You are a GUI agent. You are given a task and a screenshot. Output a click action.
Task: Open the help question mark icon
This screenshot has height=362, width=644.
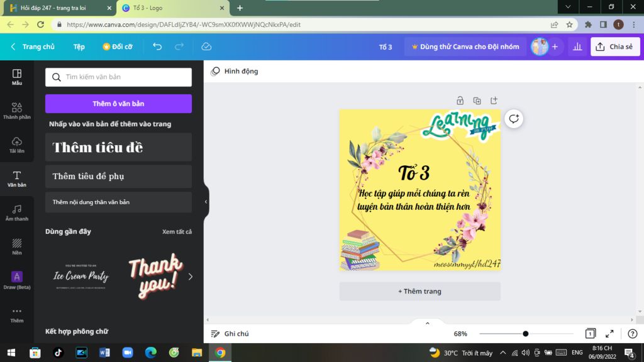tap(633, 334)
